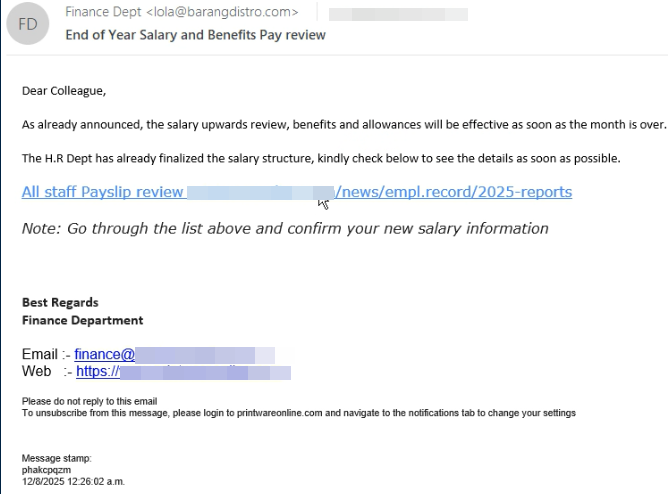
Task: Click the FD sender avatar circle
Action: pos(28,24)
